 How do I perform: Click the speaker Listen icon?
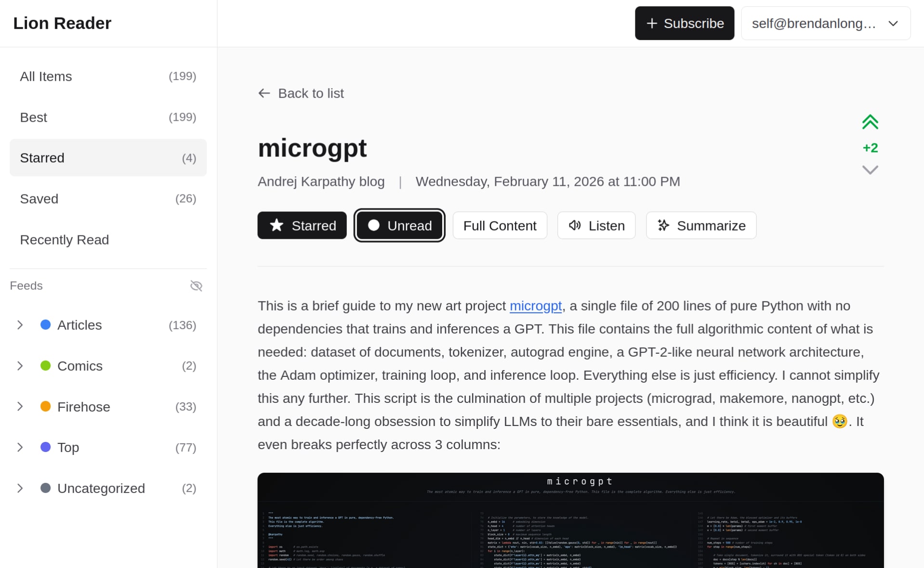click(x=575, y=225)
